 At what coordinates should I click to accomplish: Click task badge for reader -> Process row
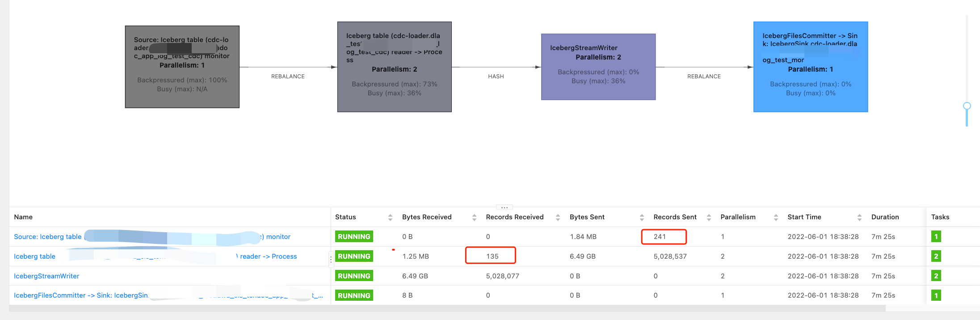click(936, 256)
